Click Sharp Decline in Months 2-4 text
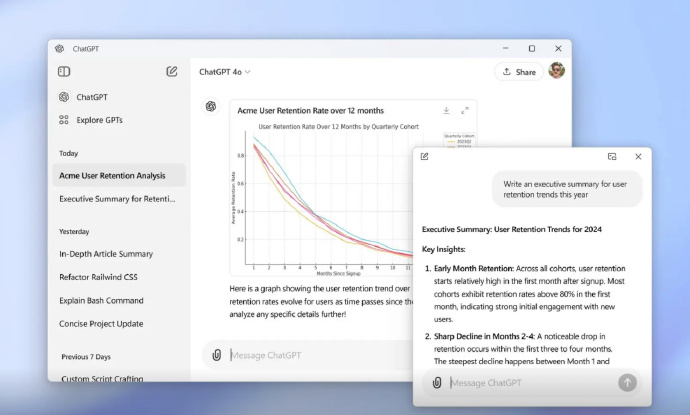Screen dimensions: 690x415 pos(484,336)
